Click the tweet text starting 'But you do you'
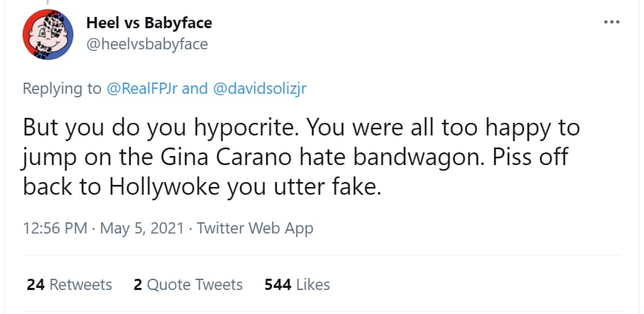The width and height of the screenshot is (644, 314). click(301, 157)
